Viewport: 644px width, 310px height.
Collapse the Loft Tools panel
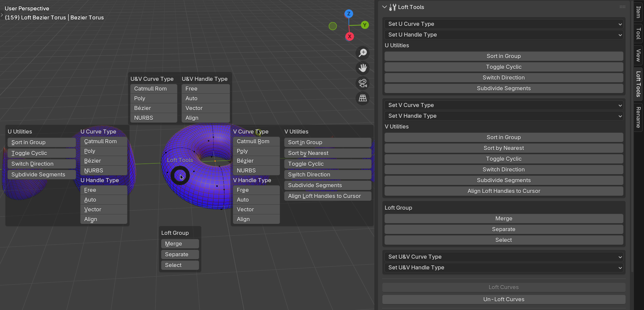pyautogui.click(x=385, y=7)
